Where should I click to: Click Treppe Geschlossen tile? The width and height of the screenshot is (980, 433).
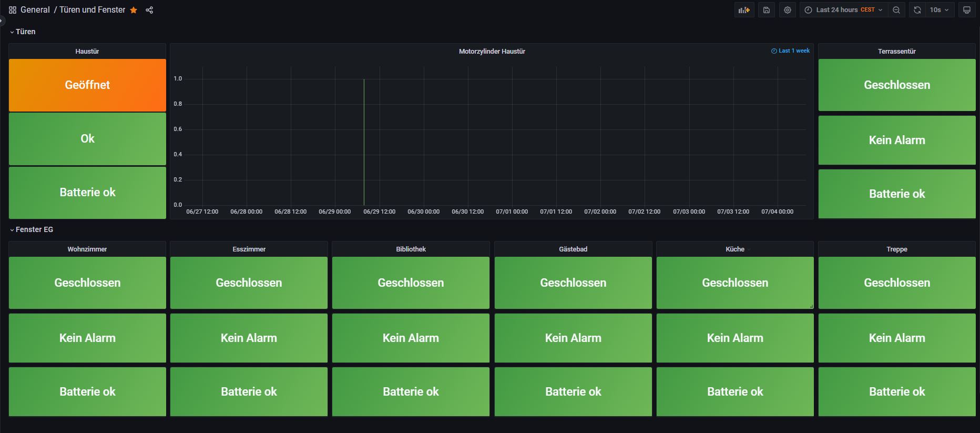point(897,283)
